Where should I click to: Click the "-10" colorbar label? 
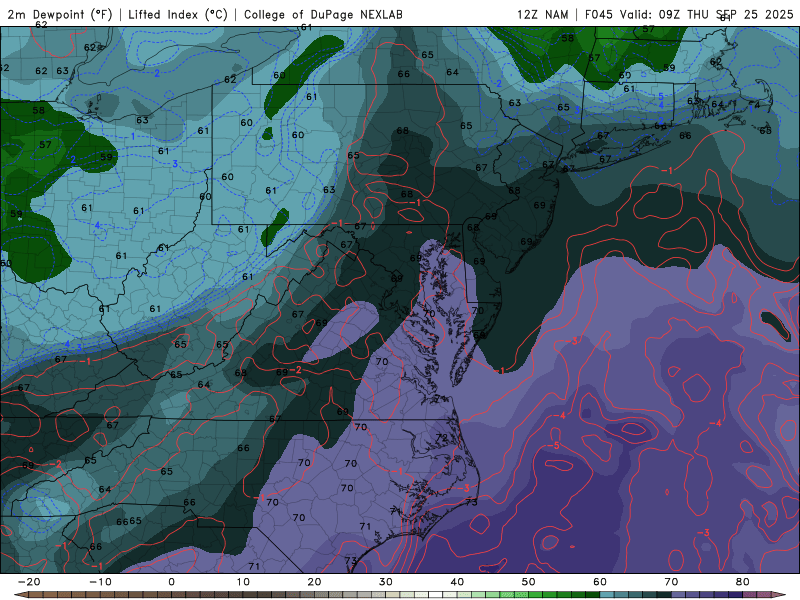pyautogui.click(x=100, y=582)
